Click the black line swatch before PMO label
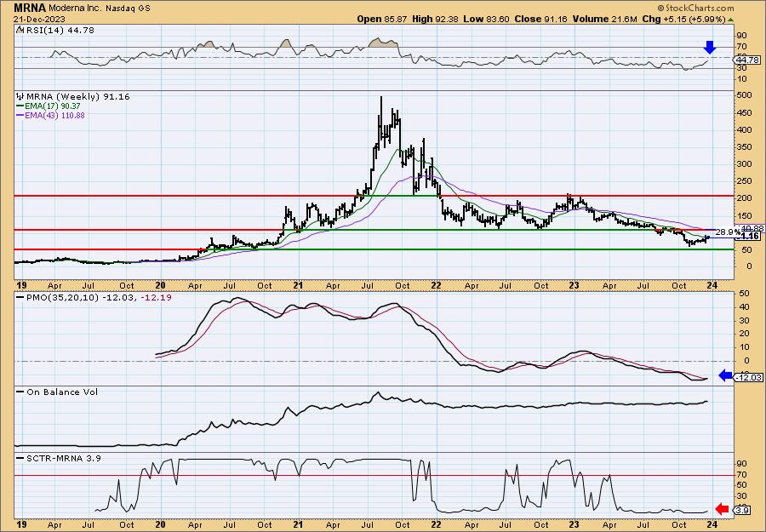This screenshot has width=766, height=532. click(x=20, y=297)
